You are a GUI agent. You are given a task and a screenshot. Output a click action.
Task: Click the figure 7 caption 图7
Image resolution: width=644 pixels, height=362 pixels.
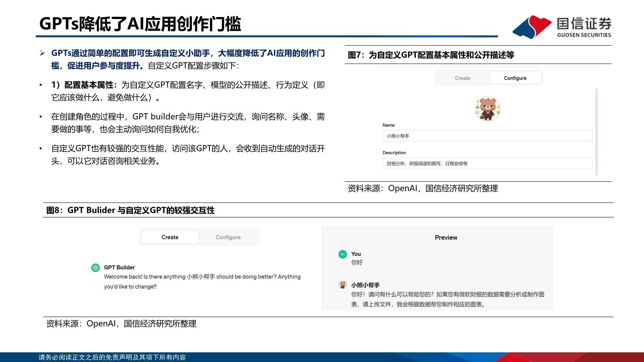(x=431, y=55)
